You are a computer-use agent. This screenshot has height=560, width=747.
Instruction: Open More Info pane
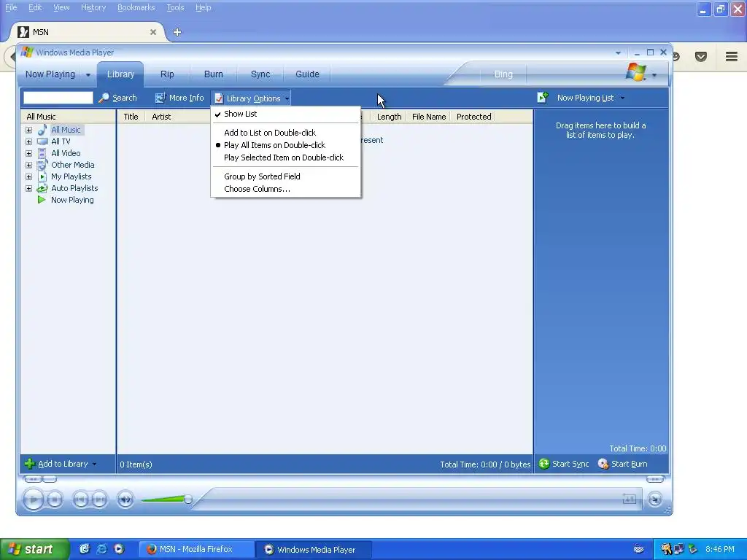coord(179,98)
